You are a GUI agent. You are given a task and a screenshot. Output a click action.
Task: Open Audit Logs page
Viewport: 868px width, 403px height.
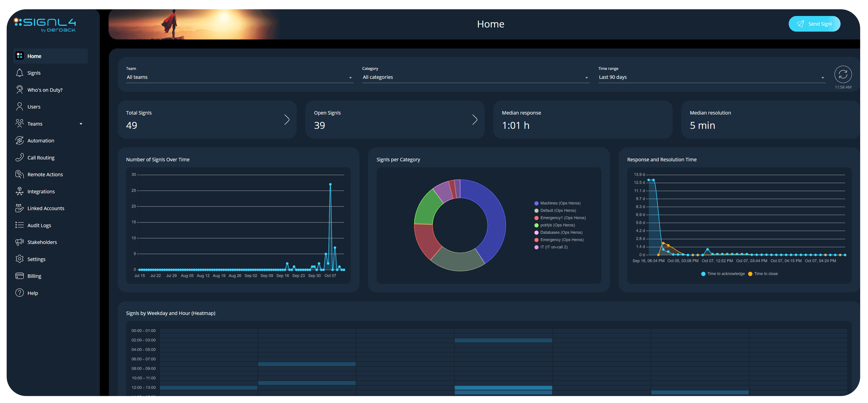(x=51, y=225)
